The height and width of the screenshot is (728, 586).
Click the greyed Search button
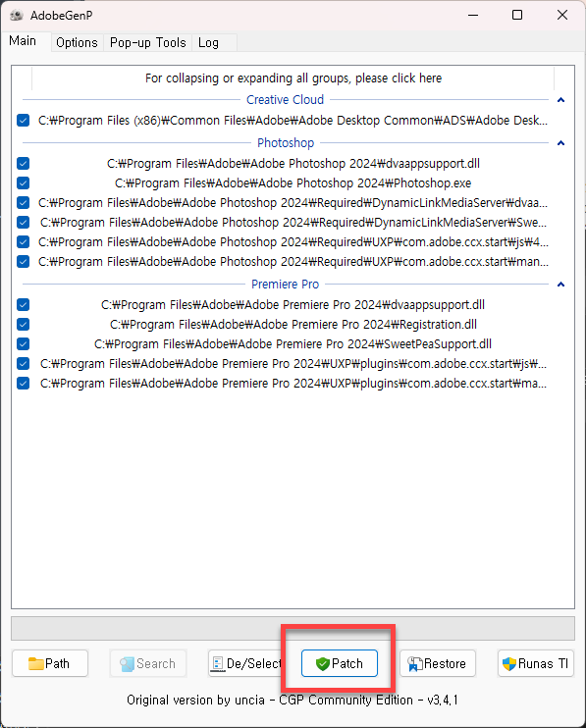click(x=148, y=663)
